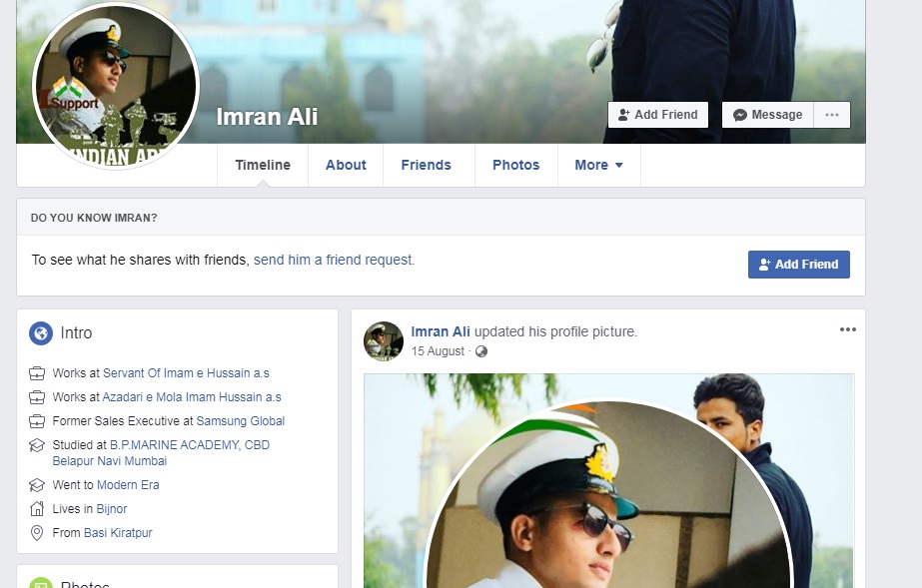Image resolution: width=922 pixels, height=588 pixels.
Task: Open Servant Of Imam e Hussain a.s link
Action: [x=186, y=373]
